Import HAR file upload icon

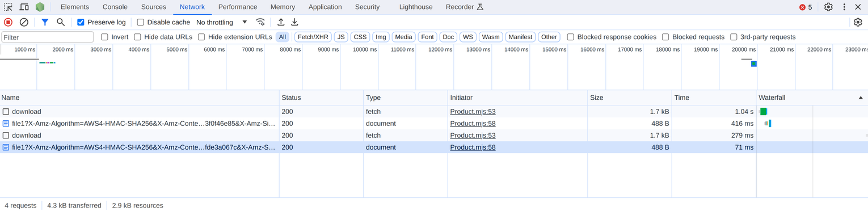[281, 22]
